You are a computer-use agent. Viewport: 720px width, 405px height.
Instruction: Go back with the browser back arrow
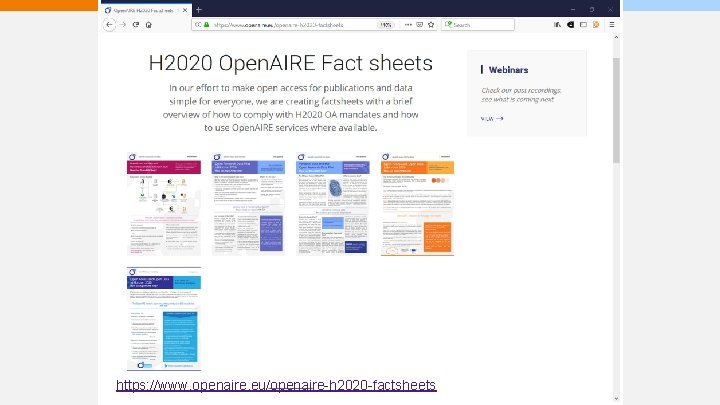tap(109, 25)
